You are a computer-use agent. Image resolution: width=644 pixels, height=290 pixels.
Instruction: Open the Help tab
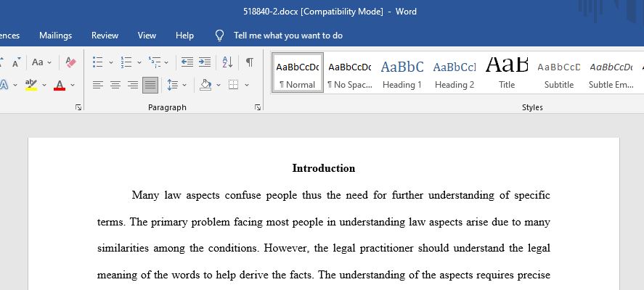184,36
